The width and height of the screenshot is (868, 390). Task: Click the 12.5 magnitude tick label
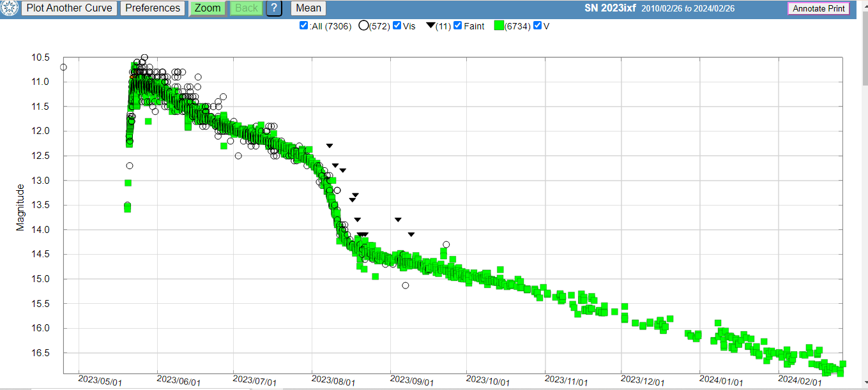[x=41, y=156]
